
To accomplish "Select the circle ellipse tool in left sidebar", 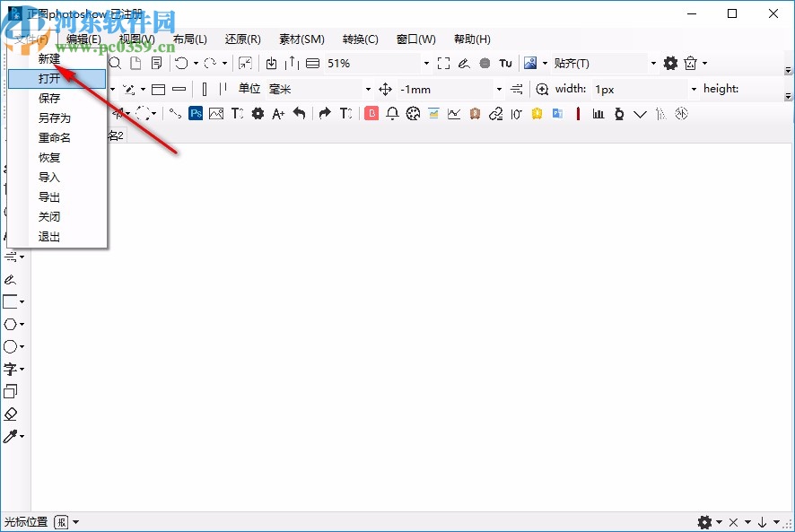I will click(10, 346).
